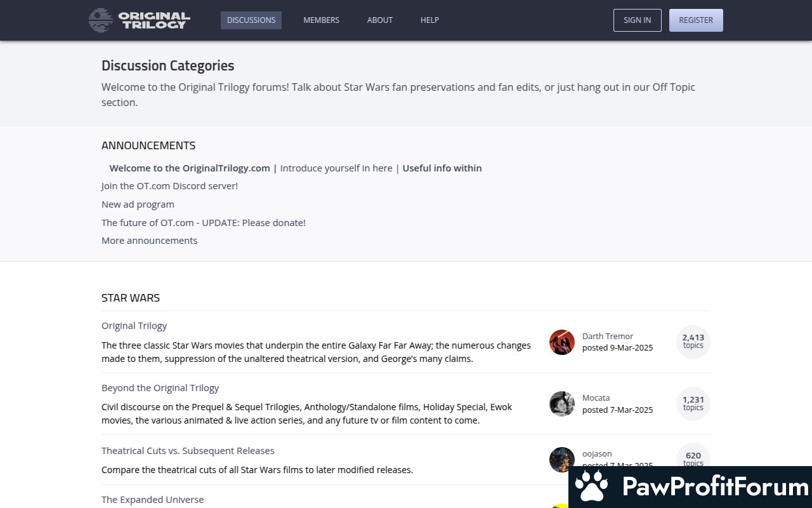Open Darth Tremor's avatar image
The height and width of the screenshot is (508, 812).
pyautogui.click(x=562, y=342)
